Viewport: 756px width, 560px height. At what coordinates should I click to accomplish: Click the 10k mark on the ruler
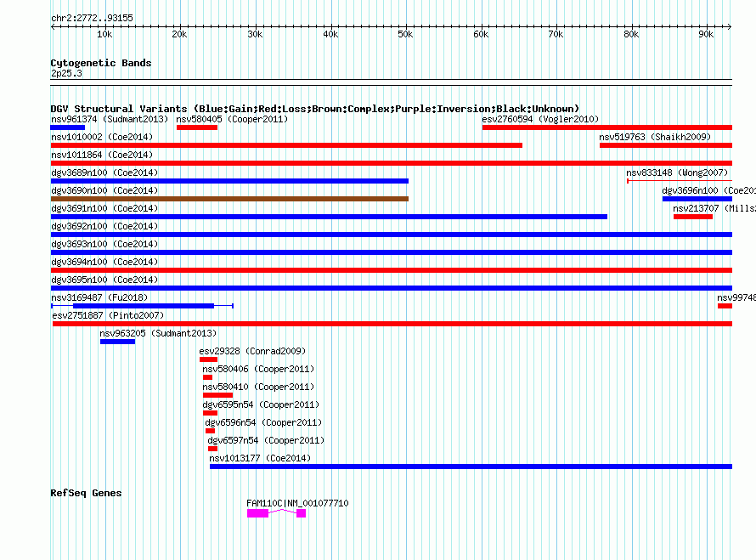(104, 34)
